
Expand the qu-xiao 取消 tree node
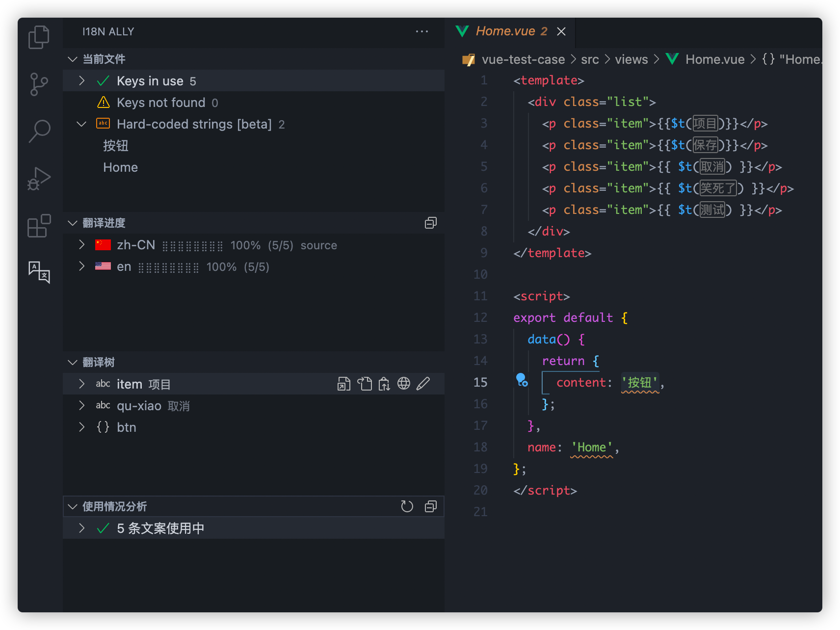[82, 405]
